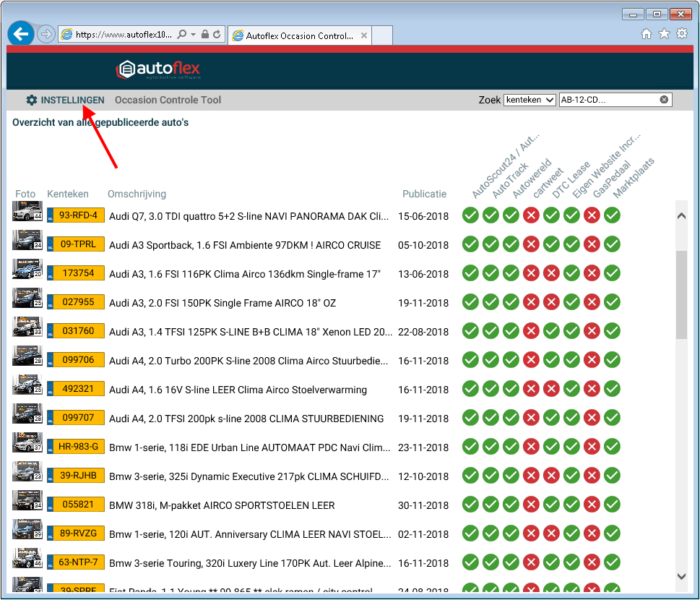Image resolution: width=700 pixels, height=600 pixels.
Task: Sort by the Kenteken column header
Action: [x=68, y=194]
